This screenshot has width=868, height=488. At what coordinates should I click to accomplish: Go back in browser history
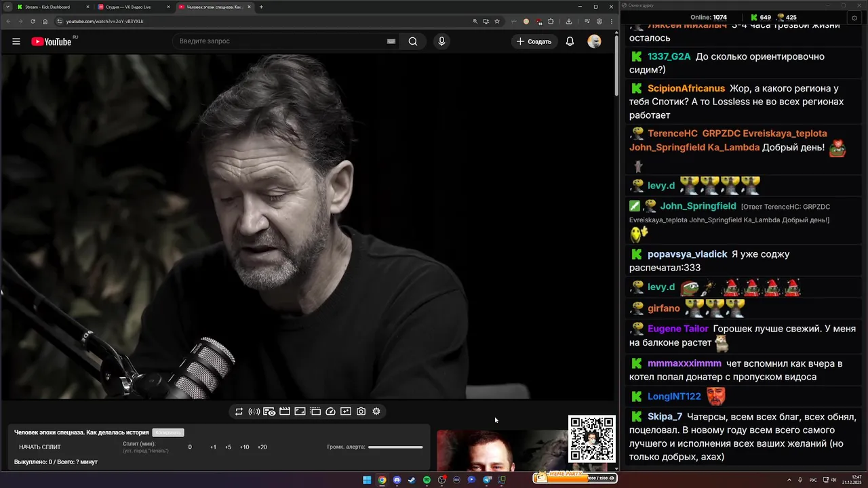pyautogui.click(x=8, y=21)
